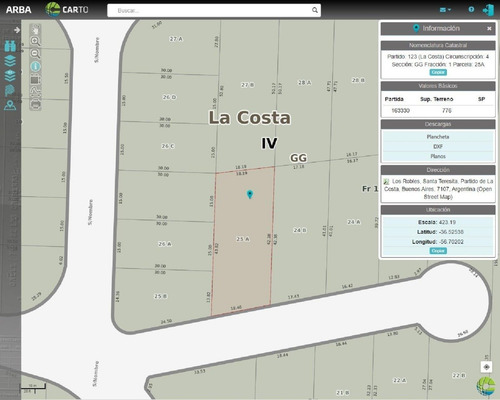The image size is (500, 400).
Task: Click the Sup. Terreno value 776
Action: click(x=446, y=110)
